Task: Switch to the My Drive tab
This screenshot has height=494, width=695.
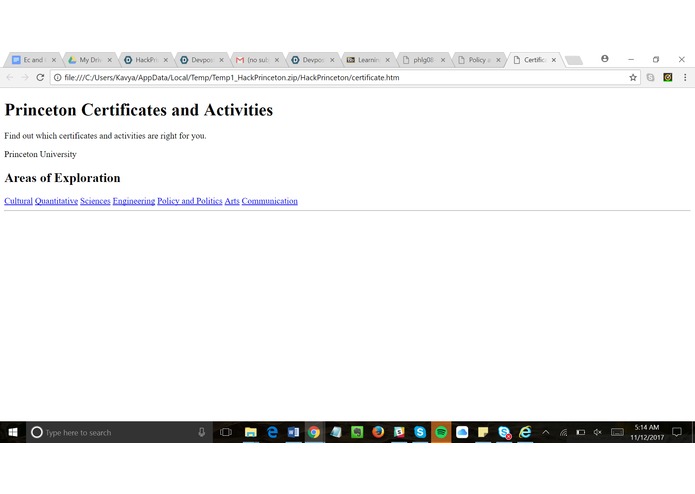Action: coord(89,60)
